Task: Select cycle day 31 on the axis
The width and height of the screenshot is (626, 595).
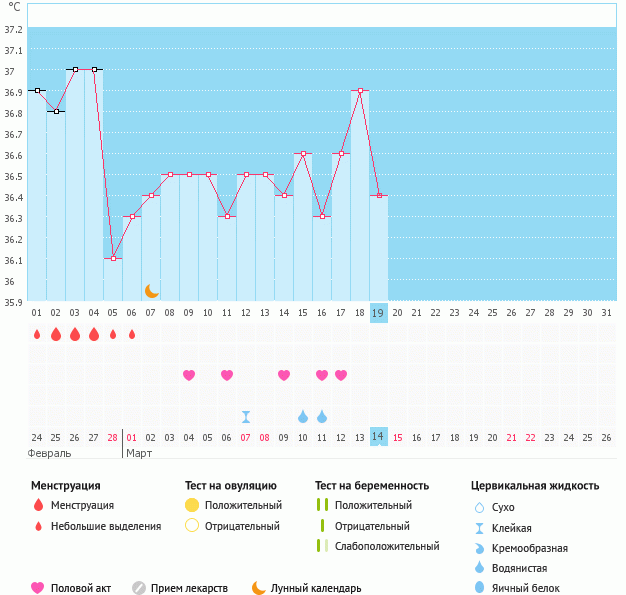Action: coord(606,313)
